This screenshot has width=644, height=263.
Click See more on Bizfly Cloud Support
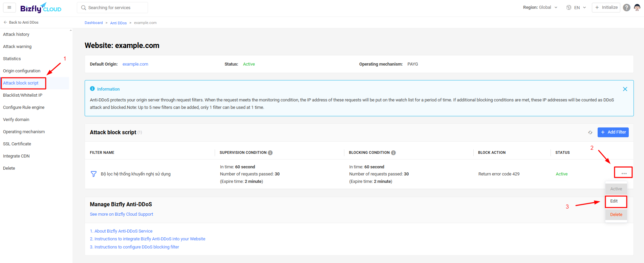(x=122, y=214)
